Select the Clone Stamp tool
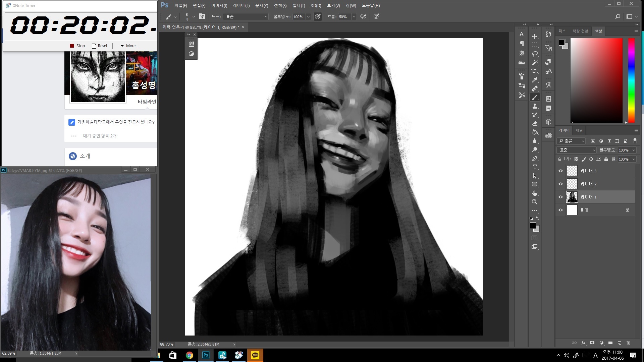Viewport: 644px width, 362px height. (x=535, y=106)
